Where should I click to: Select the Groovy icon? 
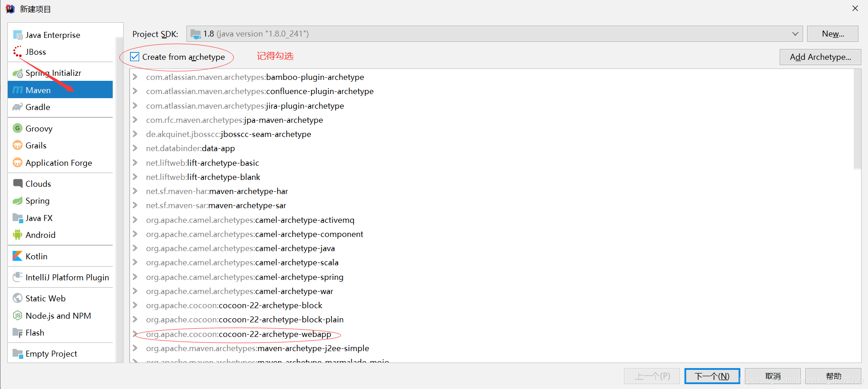click(x=18, y=128)
